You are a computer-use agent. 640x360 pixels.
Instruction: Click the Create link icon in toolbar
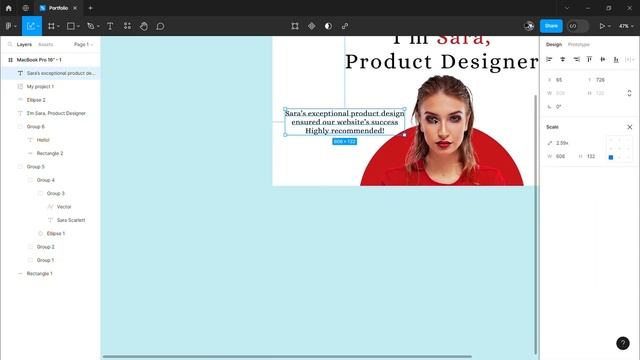click(x=345, y=26)
